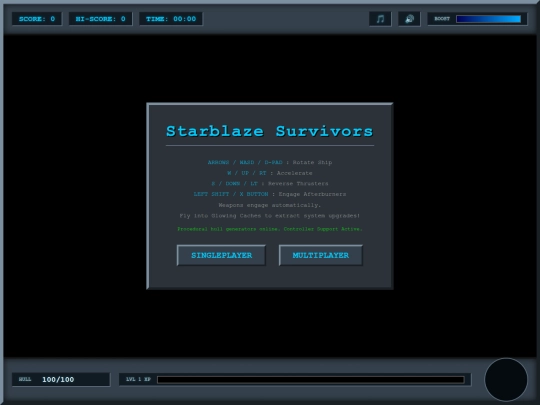This screenshot has height=405, width=540.
Task: Click the Score: 0 display
Action: click(37, 19)
